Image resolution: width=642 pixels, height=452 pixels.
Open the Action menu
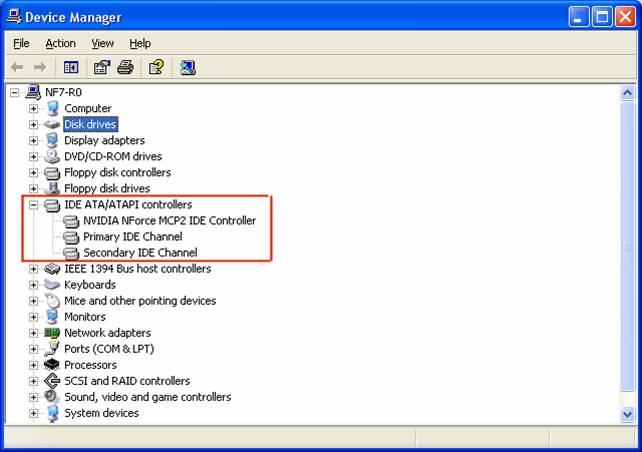coord(60,43)
